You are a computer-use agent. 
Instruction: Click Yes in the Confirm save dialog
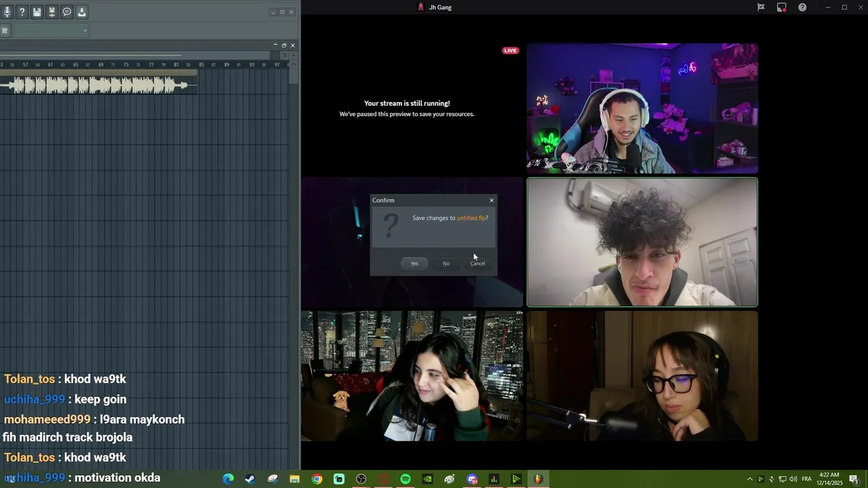414,264
